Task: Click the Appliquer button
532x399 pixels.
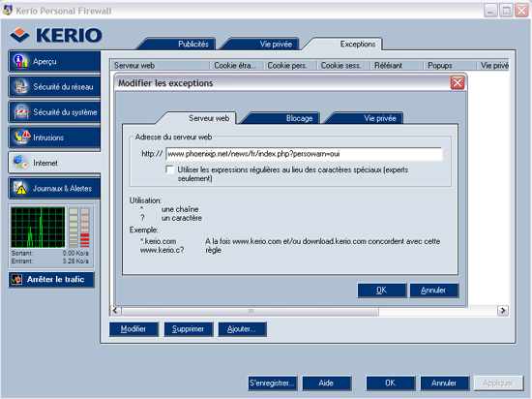Action: pos(498,384)
